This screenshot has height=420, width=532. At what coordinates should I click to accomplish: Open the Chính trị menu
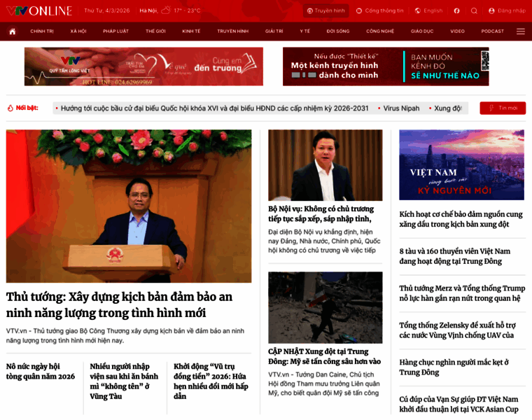click(x=42, y=31)
